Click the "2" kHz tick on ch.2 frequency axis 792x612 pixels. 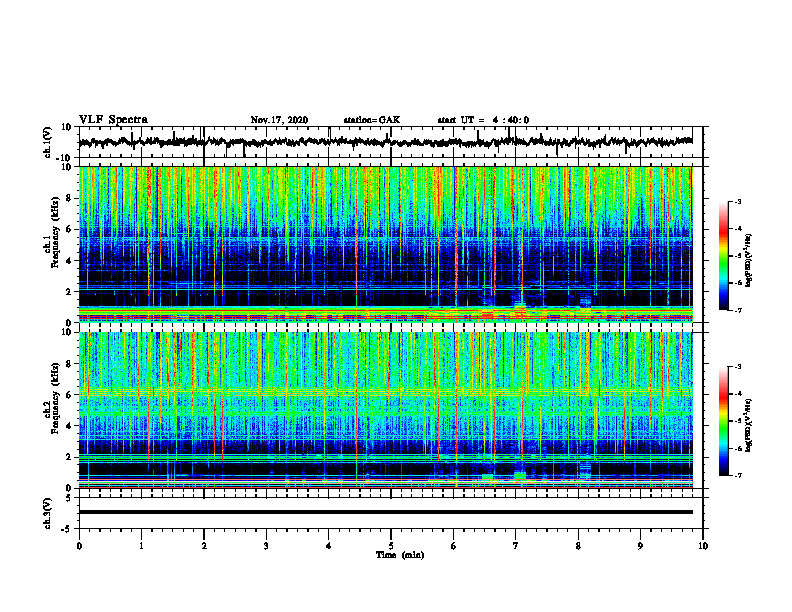(69, 457)
